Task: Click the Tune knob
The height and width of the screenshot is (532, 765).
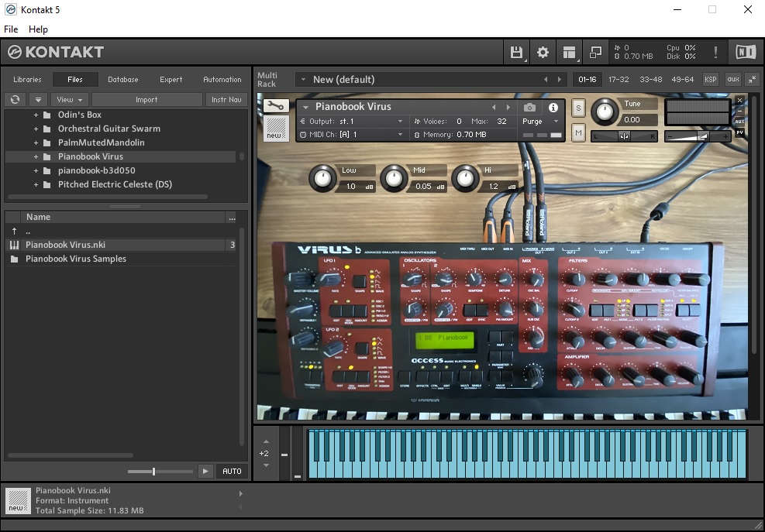Action: 605,112
